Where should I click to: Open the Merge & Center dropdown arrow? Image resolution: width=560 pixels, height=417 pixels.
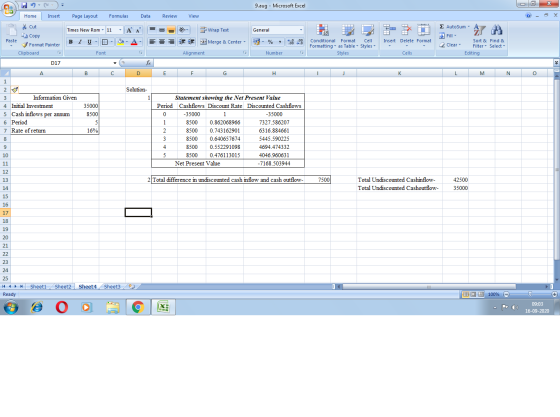(245, 42)
